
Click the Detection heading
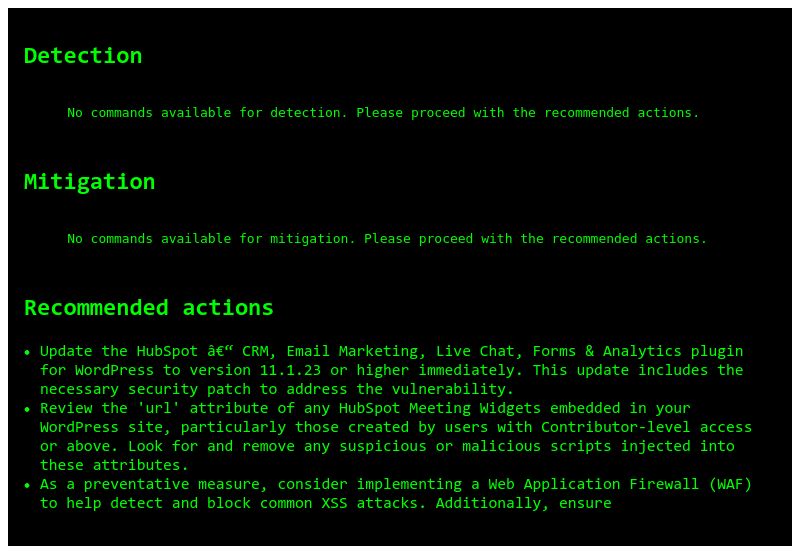click(x=83, y=56)
